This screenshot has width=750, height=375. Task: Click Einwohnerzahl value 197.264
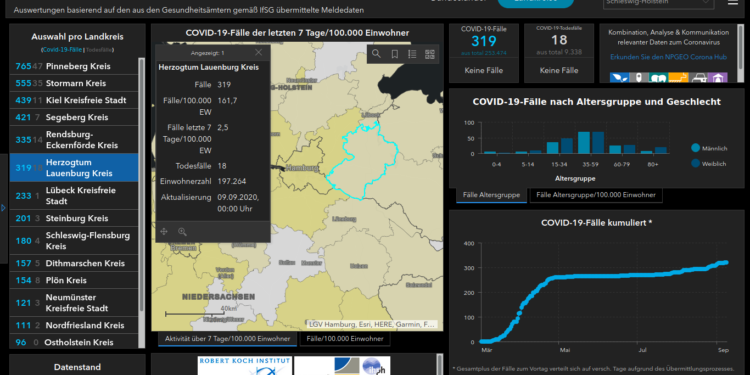231,181
